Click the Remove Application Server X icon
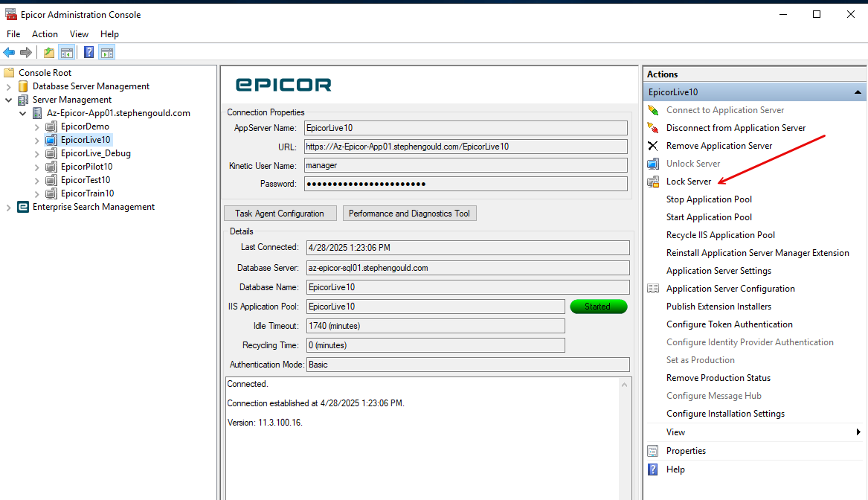The width and height of the screenshot is (868, 500). 653,146
